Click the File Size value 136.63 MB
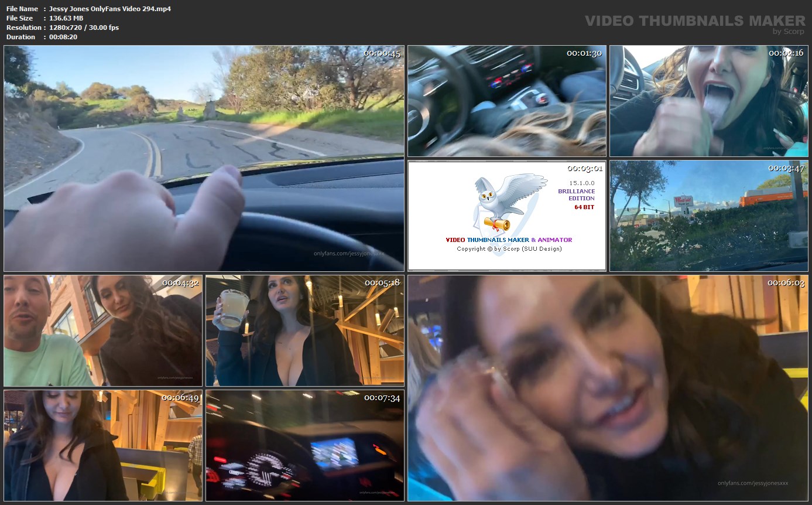This screenshot has width=812, height=505. (66, 18)
